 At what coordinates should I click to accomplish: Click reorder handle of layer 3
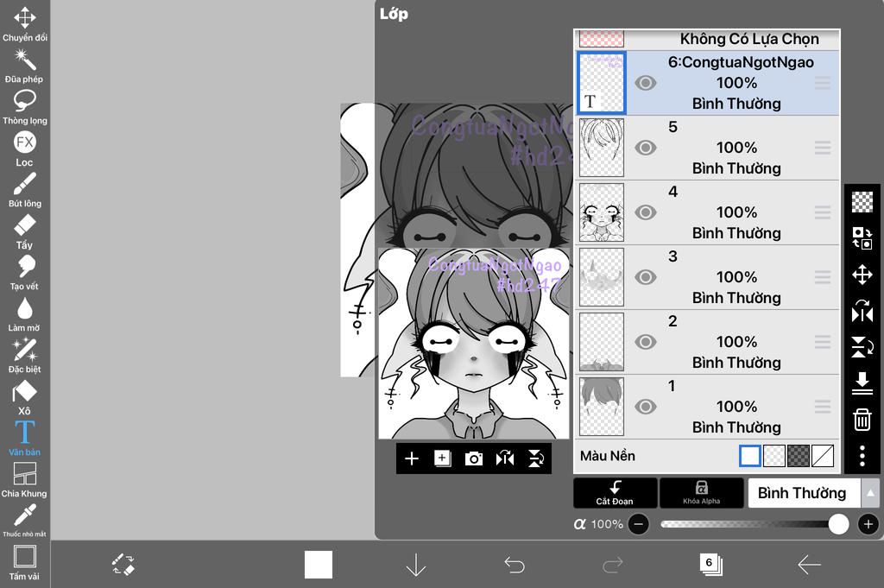coord(823,277)
